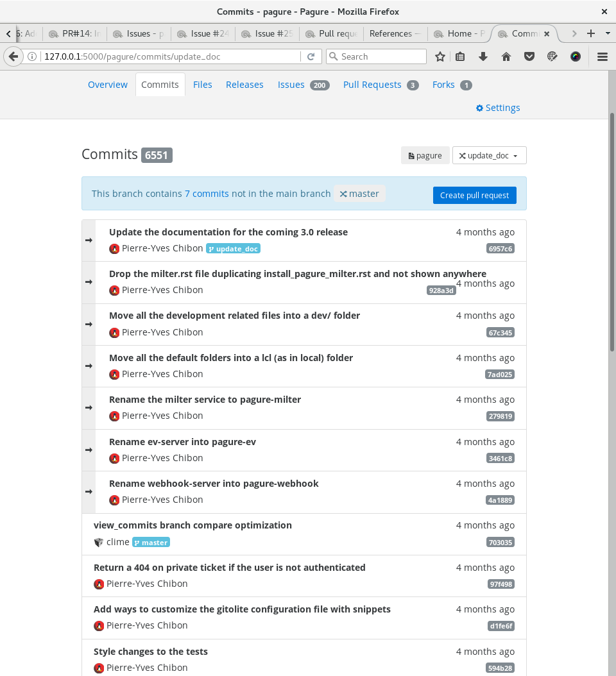Open '7 commits' link in the banner

[207, 194]
